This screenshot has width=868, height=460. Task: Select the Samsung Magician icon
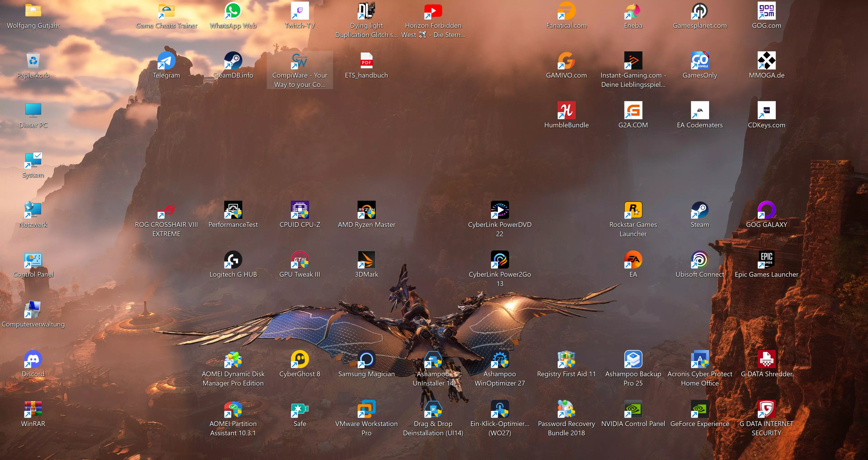coord(367,359)
